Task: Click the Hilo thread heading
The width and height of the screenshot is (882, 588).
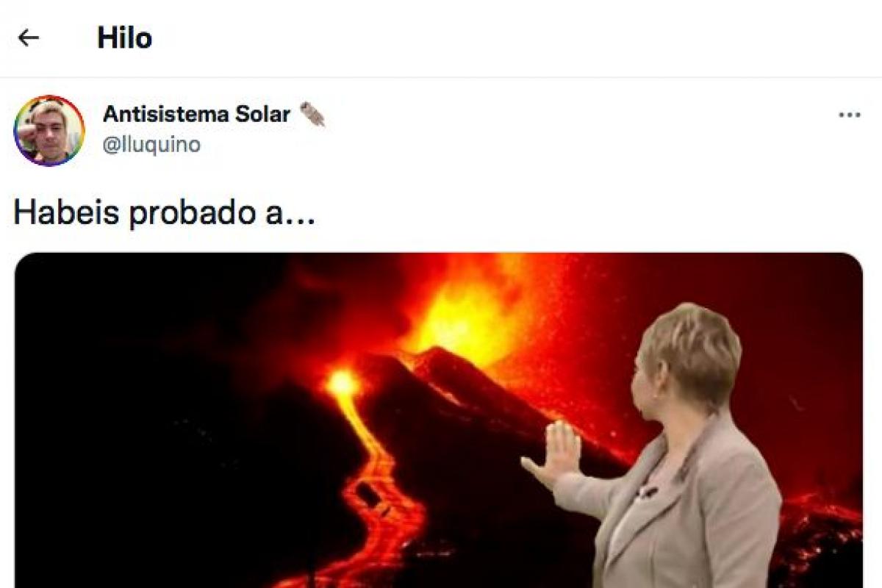Action: [124, 37]
